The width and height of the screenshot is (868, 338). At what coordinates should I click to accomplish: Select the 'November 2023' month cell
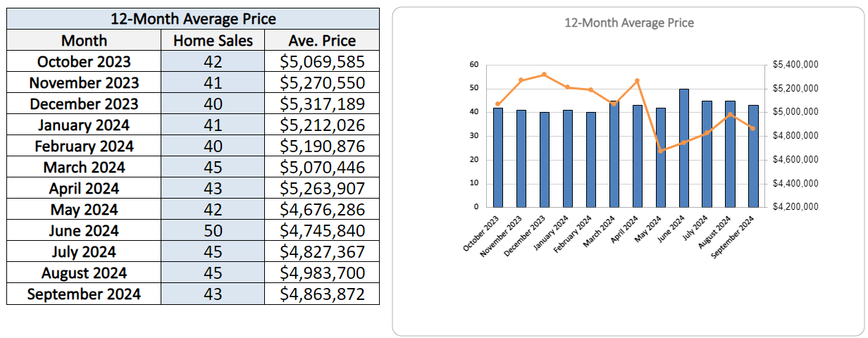[84, 82]
